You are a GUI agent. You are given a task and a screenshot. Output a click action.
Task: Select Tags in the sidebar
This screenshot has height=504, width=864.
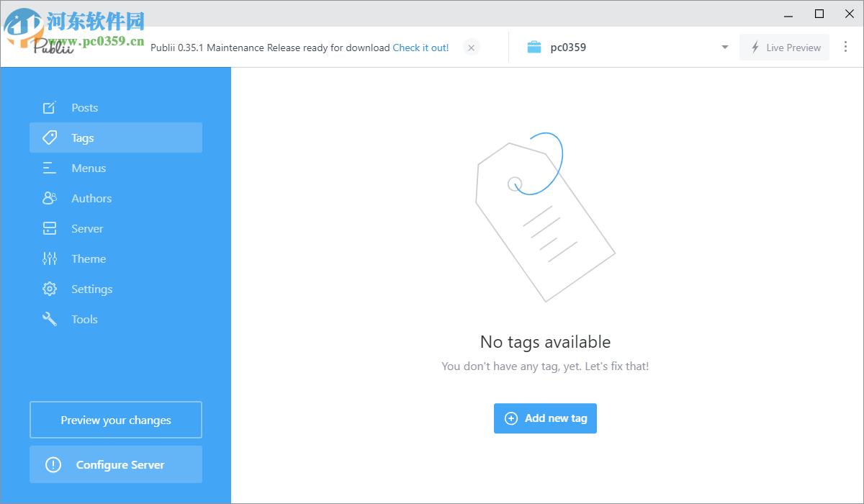click(116, 138)
